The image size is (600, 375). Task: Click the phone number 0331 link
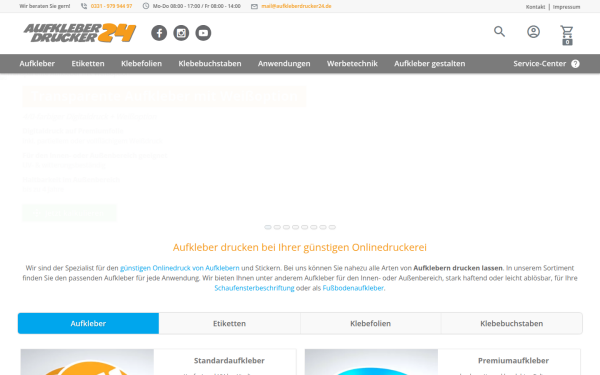111,6
